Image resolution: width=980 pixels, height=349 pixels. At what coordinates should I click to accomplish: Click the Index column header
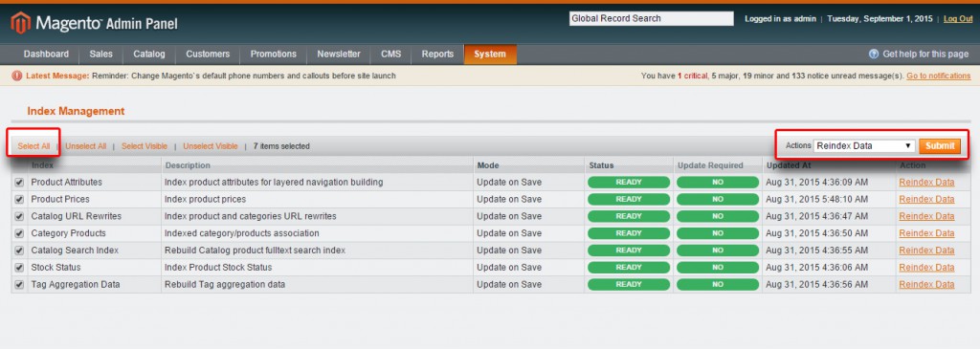point(42,165)
